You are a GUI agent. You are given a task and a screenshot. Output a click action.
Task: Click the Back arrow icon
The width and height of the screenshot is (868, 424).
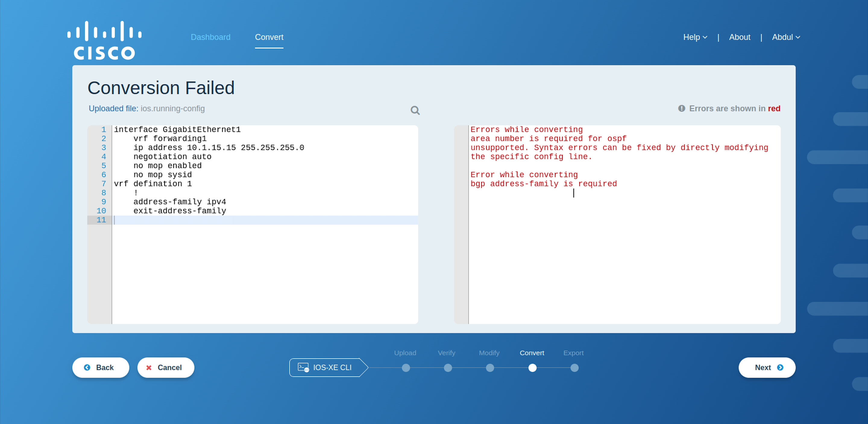coord(87,367)
